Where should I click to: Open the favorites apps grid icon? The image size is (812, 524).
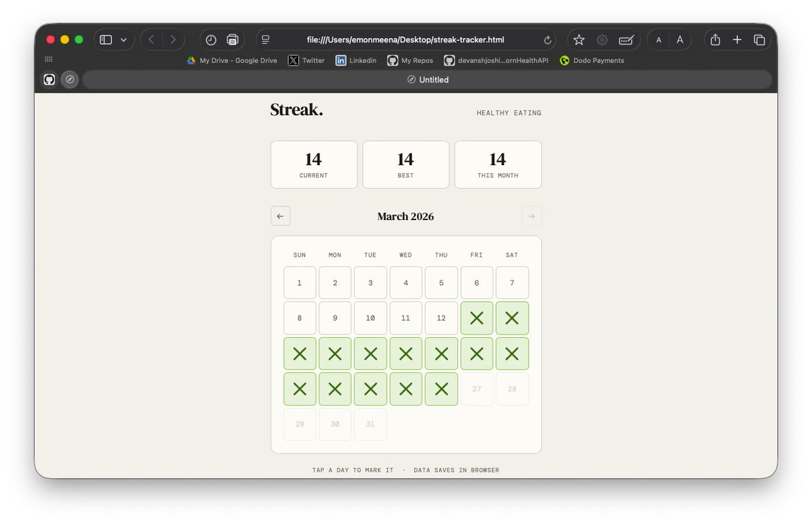click(x=49, y=60)
